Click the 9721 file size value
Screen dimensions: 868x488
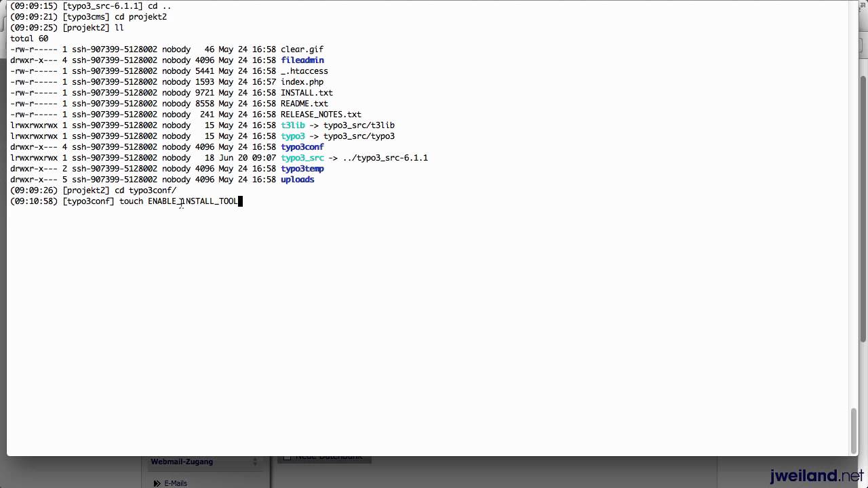click(x=205, y=93)
